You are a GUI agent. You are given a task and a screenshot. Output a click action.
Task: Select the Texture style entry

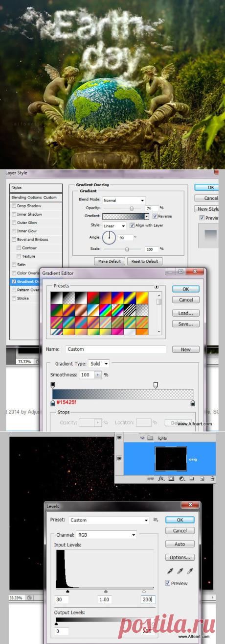(x=29, y=256)
